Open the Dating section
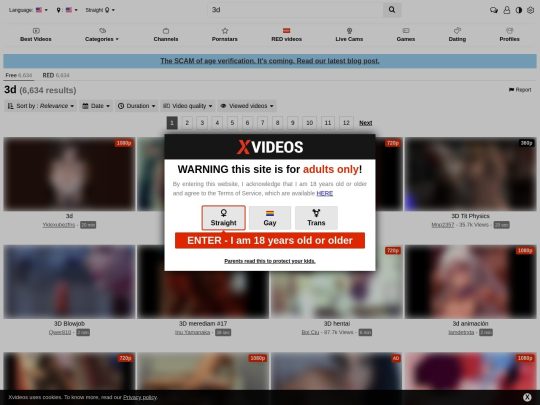Viewport: 540px width, 405px height. click(457, 35)
